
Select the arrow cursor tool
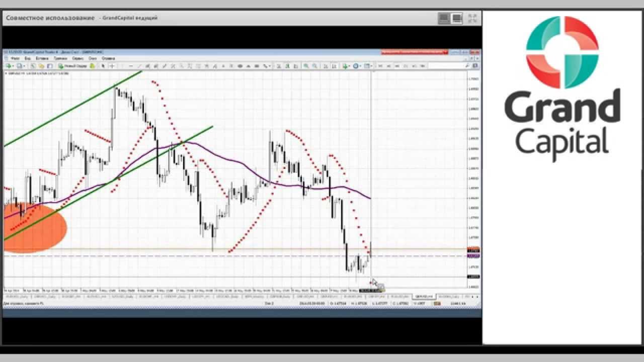point(103,66)
